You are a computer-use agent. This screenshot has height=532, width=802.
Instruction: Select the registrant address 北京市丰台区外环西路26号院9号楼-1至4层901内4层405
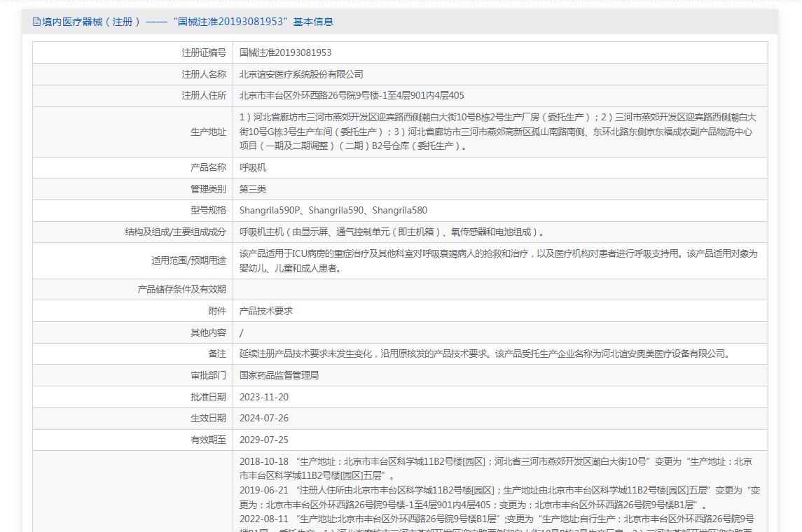pos(352,96)
